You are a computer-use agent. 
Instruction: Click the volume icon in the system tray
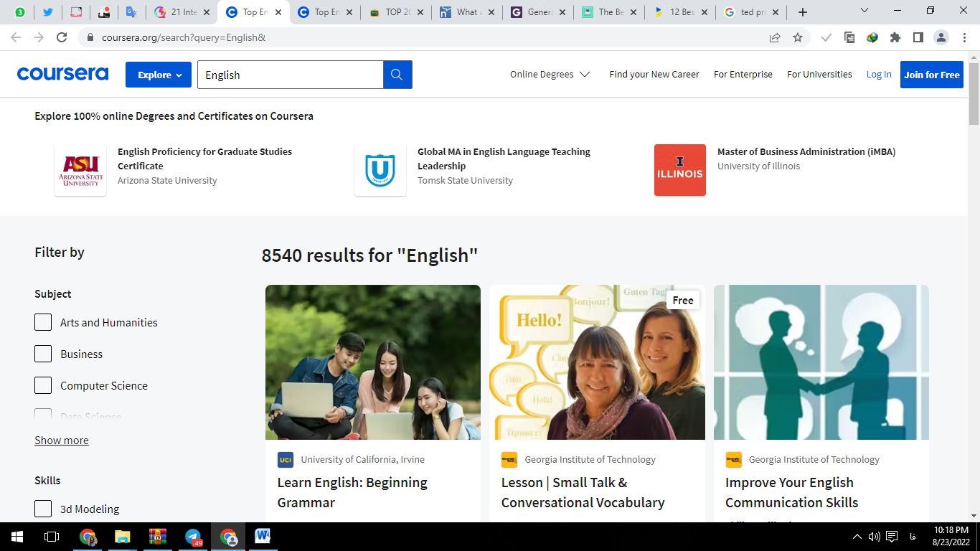point(874,536)
